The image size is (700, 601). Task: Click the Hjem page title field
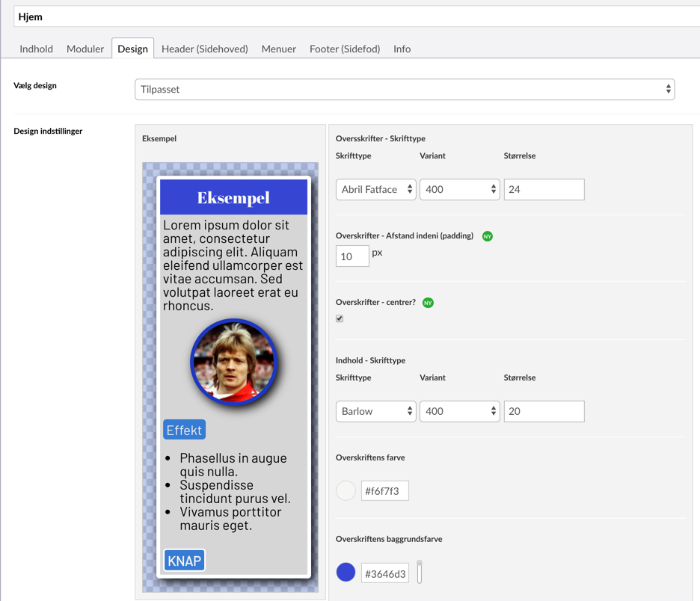[357, 17]
